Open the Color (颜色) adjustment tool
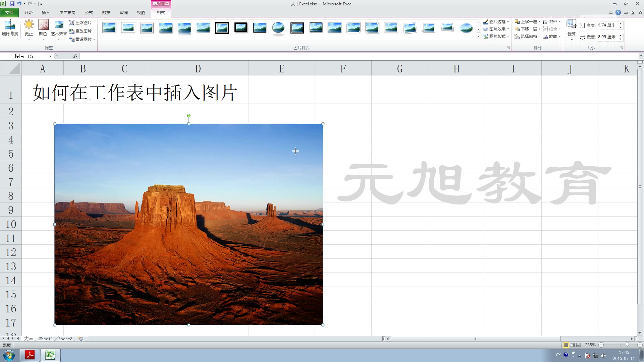644x362 pixels. coord(43,25)
